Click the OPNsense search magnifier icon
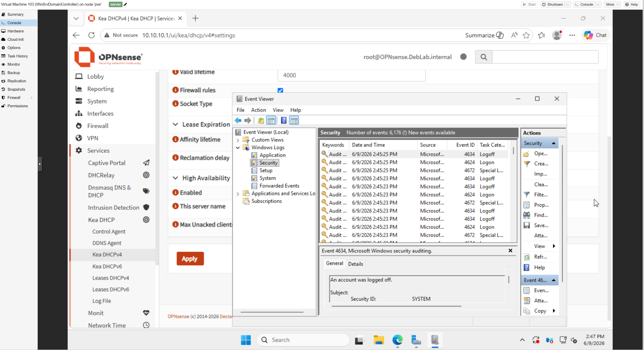The image size is (644, 350). coord(484,57)
